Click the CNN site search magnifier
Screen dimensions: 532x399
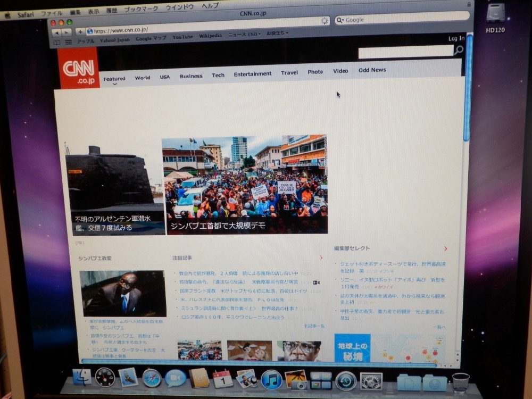[x=459, y=50]
